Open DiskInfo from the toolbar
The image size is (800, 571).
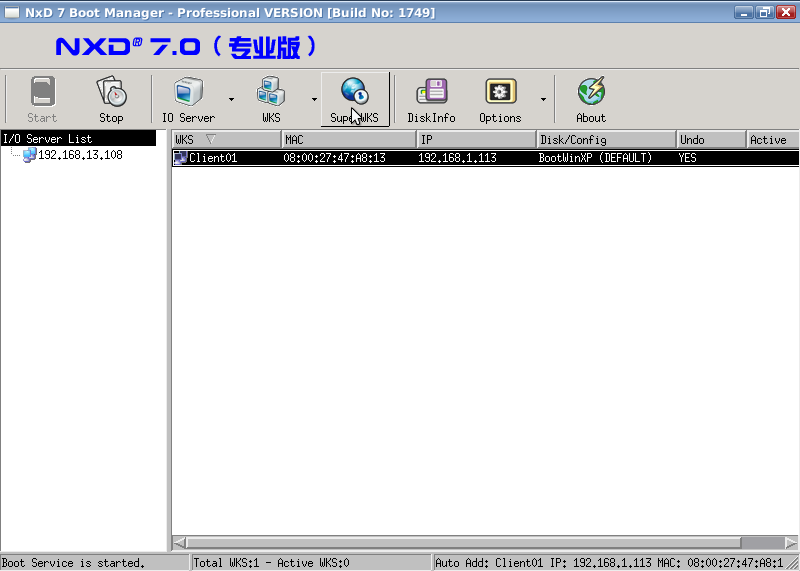click(432, 100)
